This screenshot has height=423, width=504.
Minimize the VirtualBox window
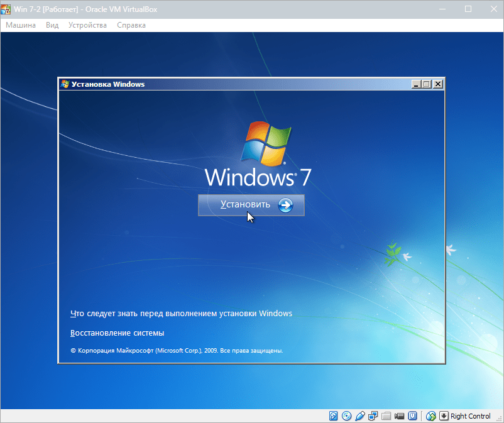442,9
